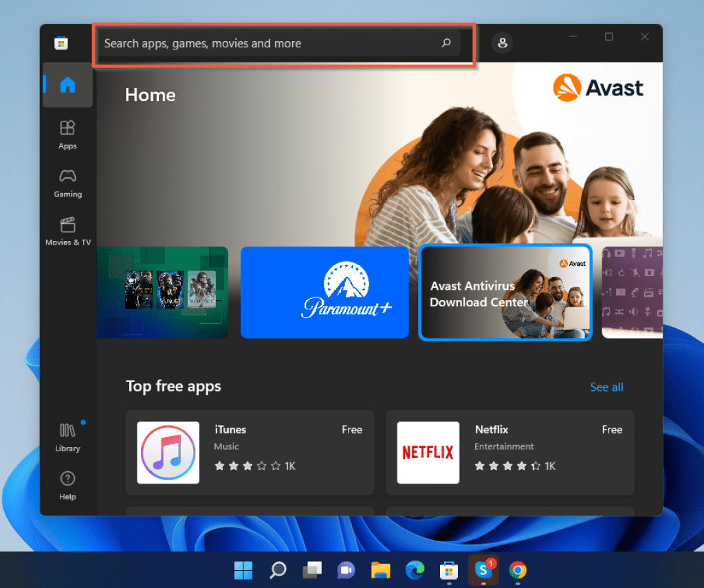Open taskbar Search icon

(x=278, y=571)
